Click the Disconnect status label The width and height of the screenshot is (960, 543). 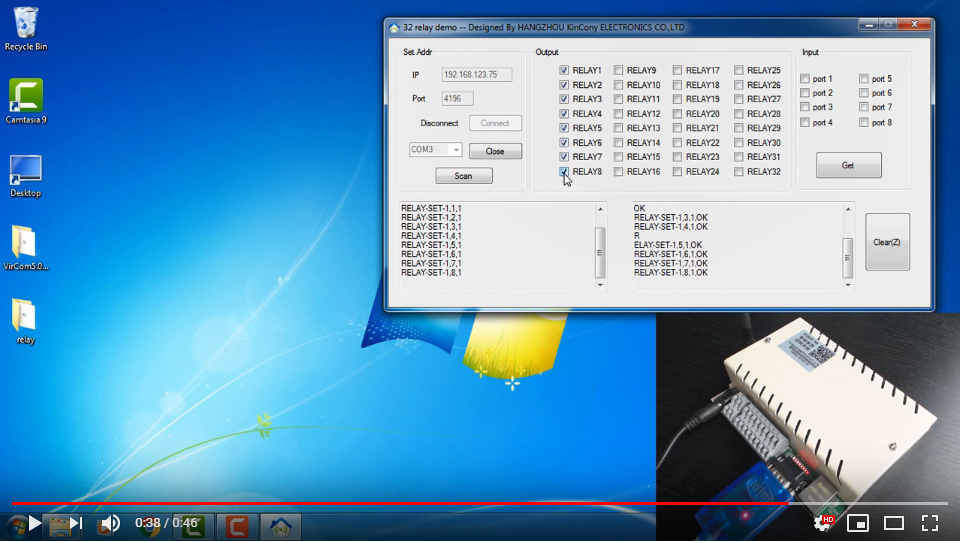click(x=439, y=123)
